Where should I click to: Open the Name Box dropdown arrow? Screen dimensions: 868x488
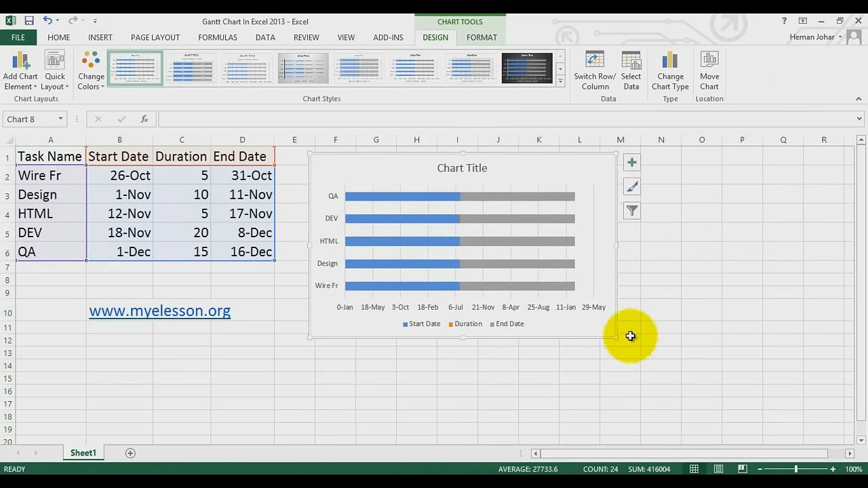click(x=60, y=119)
